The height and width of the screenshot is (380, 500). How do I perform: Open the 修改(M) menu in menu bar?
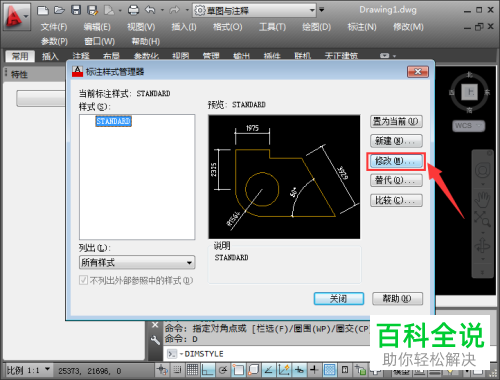tap(408, 27)
